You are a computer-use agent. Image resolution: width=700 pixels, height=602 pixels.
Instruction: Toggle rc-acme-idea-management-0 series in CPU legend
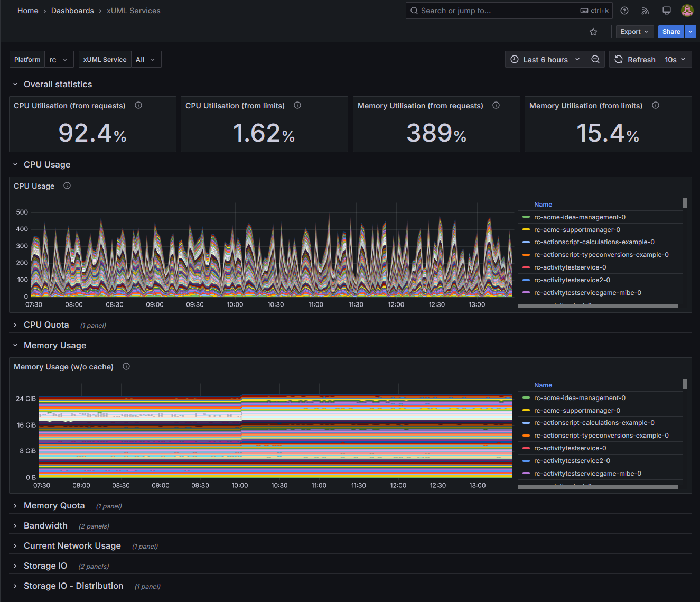[580, 217]
